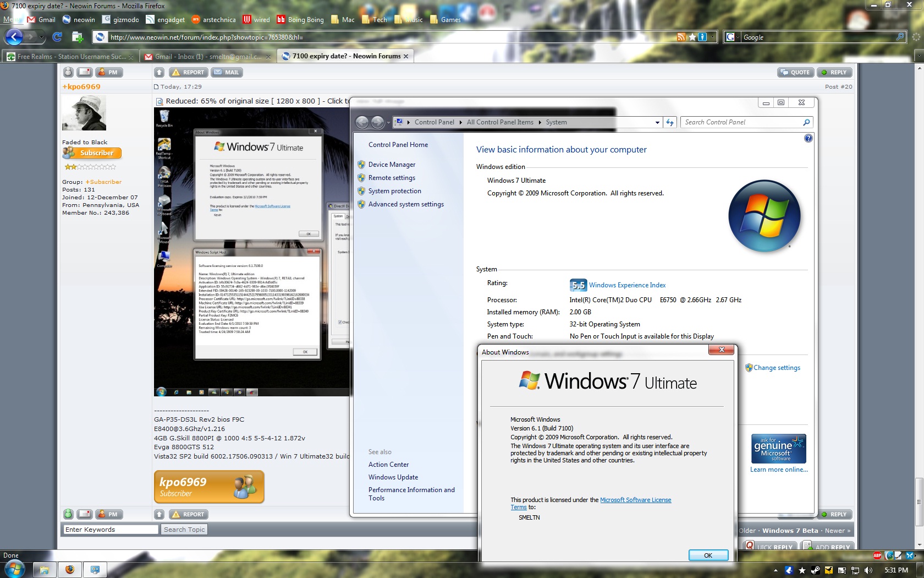Viewport: 924px width, 578px height.
Task: Click the RSS feed icon in address bar
Action: (681, 37)
